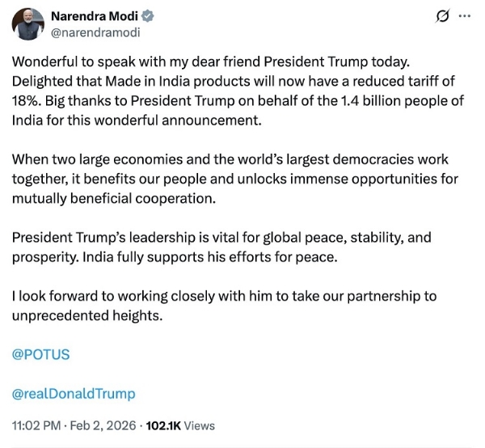Viewport: 485px width, 448px height.
Task: Follow the @POTUS mention link
Action: (x=40, y=355)
